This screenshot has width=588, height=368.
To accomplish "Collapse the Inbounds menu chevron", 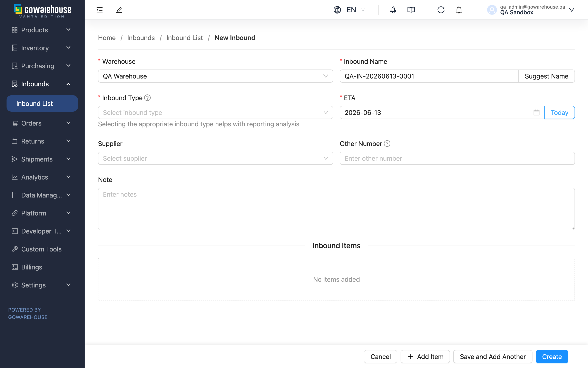I will tap(69, 84).
